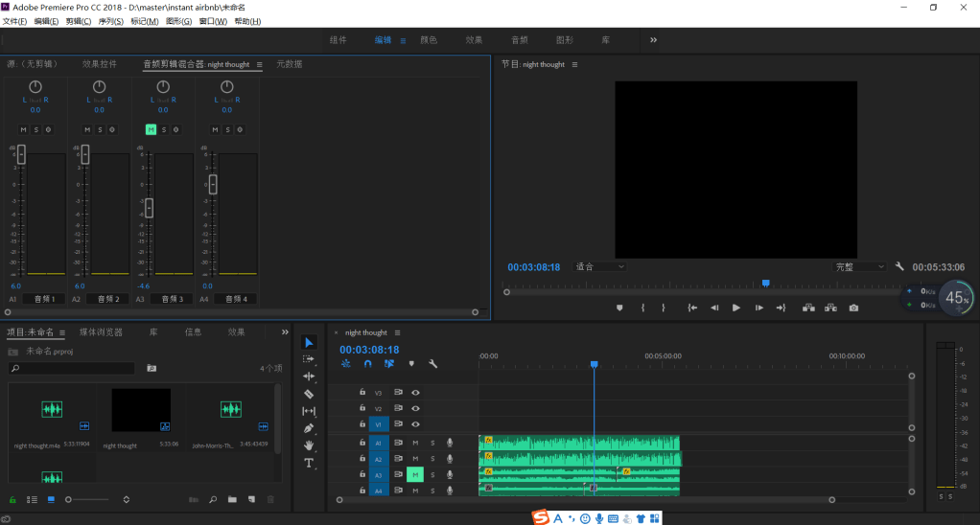Select the Pen tool in the toolbar
The height and width of the screenshot is (525, 980).
click(309, 428)
